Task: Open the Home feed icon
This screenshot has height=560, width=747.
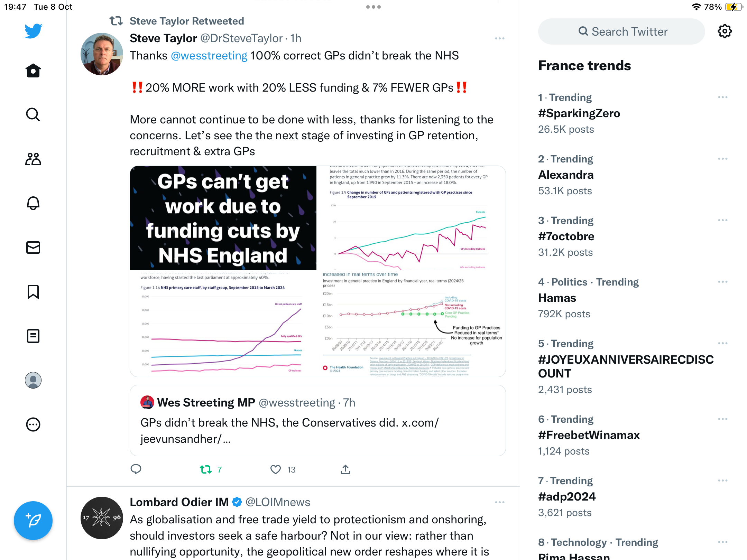Action: (33, 71)
